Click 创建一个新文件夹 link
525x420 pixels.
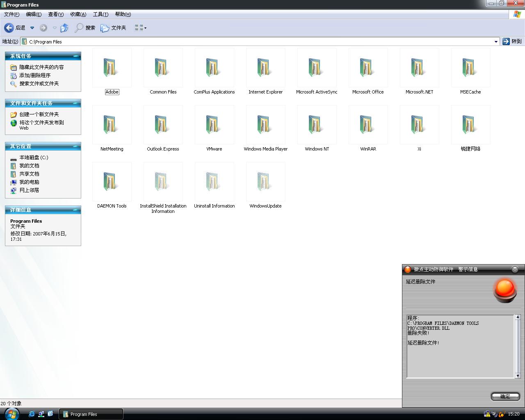coord(39,114)
